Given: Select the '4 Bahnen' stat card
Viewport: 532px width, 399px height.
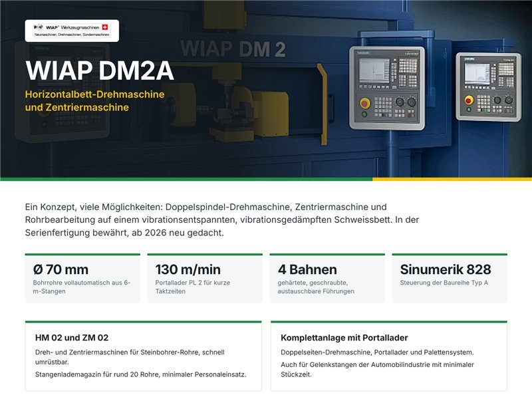Looking at the screenshot, I should point(327,278).
